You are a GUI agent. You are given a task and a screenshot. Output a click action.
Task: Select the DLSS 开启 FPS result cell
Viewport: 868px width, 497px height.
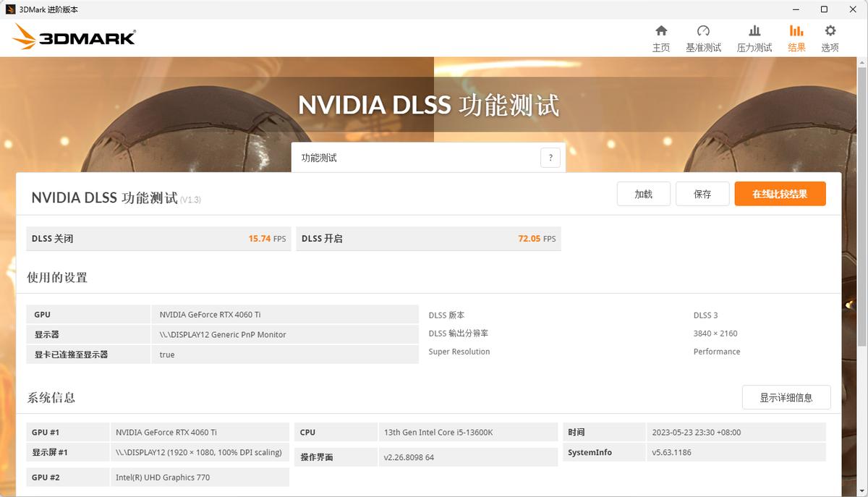pos(428,238)
